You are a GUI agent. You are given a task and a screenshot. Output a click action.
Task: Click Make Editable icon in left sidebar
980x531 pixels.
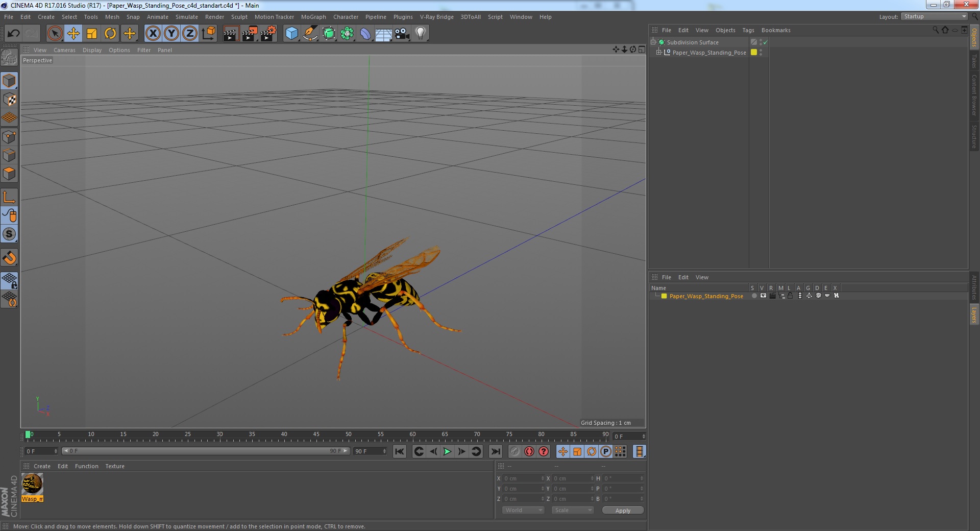tap(9, 57)
